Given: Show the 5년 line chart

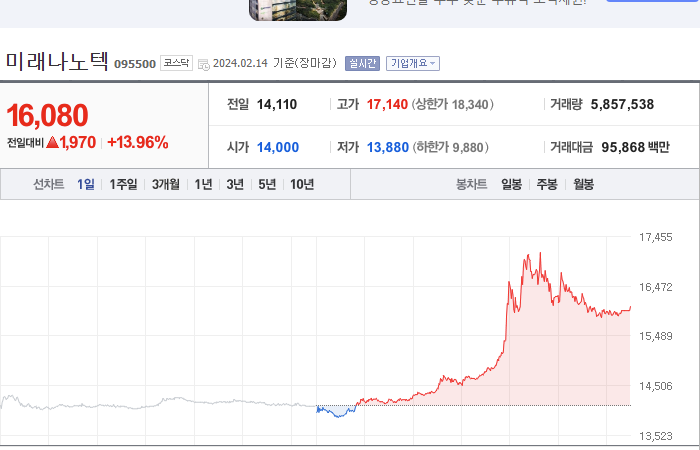Looking at the screenshot, I should [267, 184].
